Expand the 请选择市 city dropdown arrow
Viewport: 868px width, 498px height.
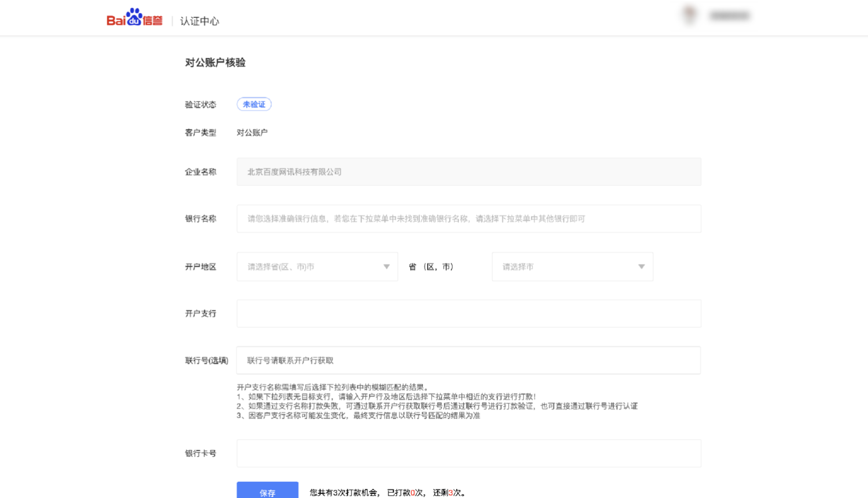click(641, 267)
